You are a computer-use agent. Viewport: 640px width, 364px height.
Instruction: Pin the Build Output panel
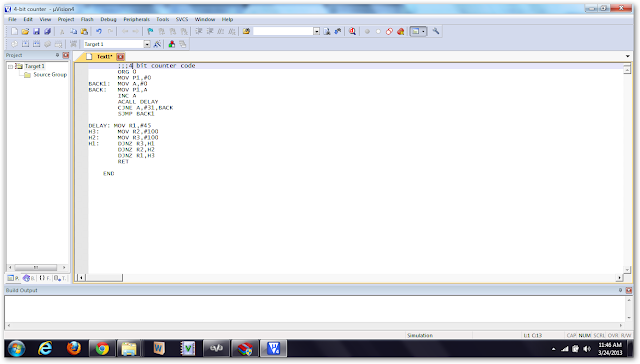click(x=620, y=290)
